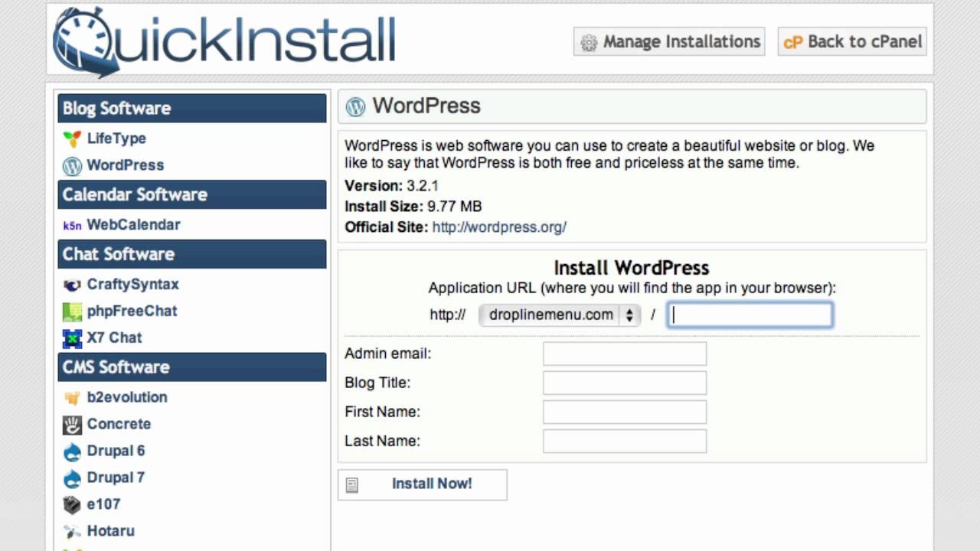Open the http://wordpress.org/ official site link
This screenshot has width=980, height=551.
pos(499,227)
